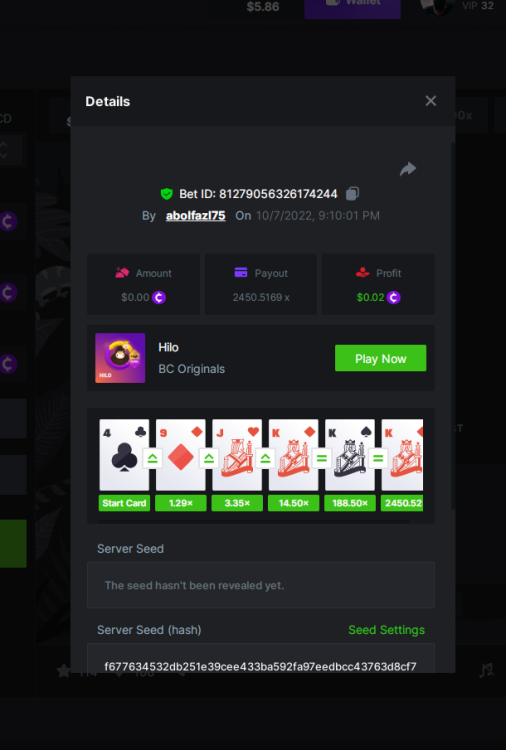Click the green verified shield icon
This screenshot has width=506, height=750.
pyautogui.click(x=166, y=194)
